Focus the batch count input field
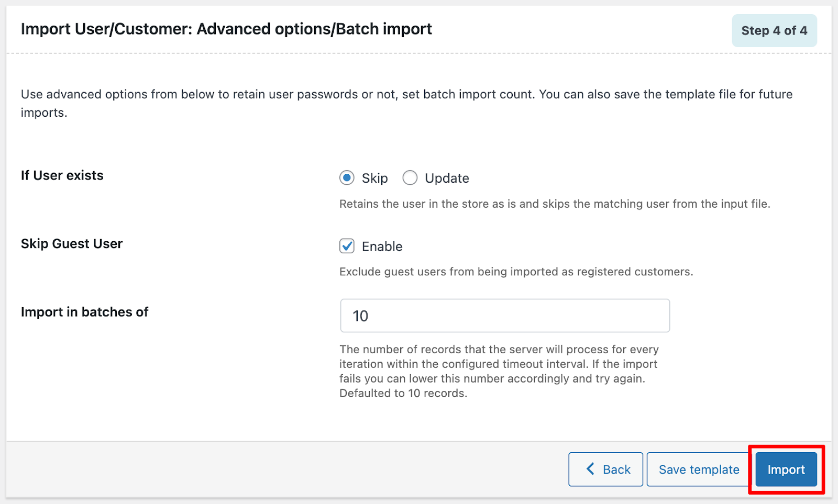Image resolution: width=838 pixels, height=504 pixels. pyautogui.click(x=505, y=316)
